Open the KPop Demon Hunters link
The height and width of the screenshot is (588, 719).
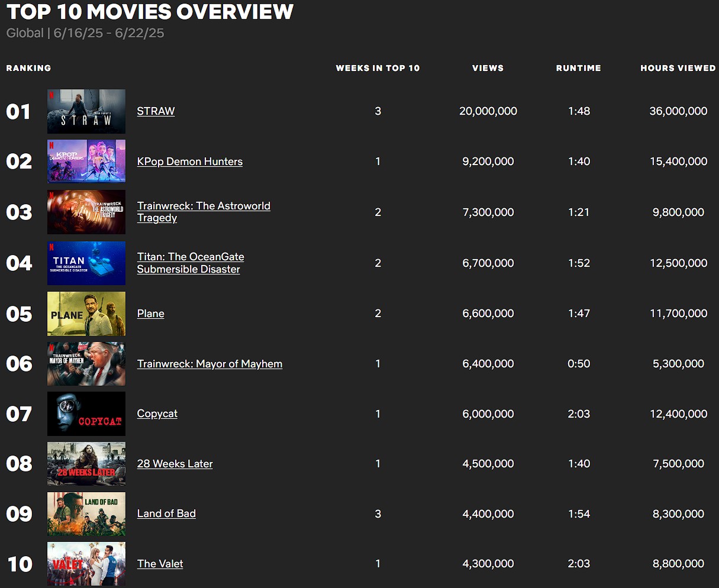[190, 161]
